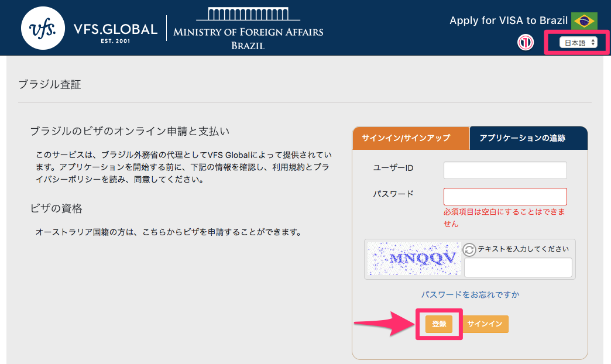This screenshot has width=611, height=364.
Task: Open the アプリケーションの追跡 tab
Action: [x=528, y=138]
